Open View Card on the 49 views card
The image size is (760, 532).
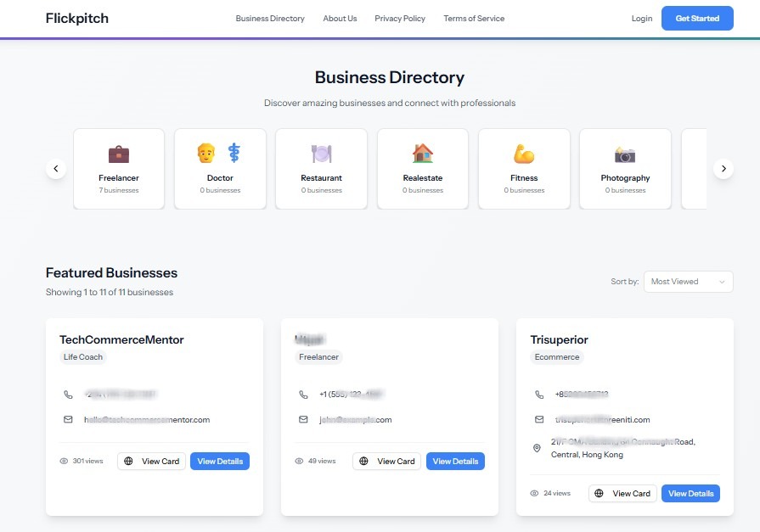pos(386,462)
